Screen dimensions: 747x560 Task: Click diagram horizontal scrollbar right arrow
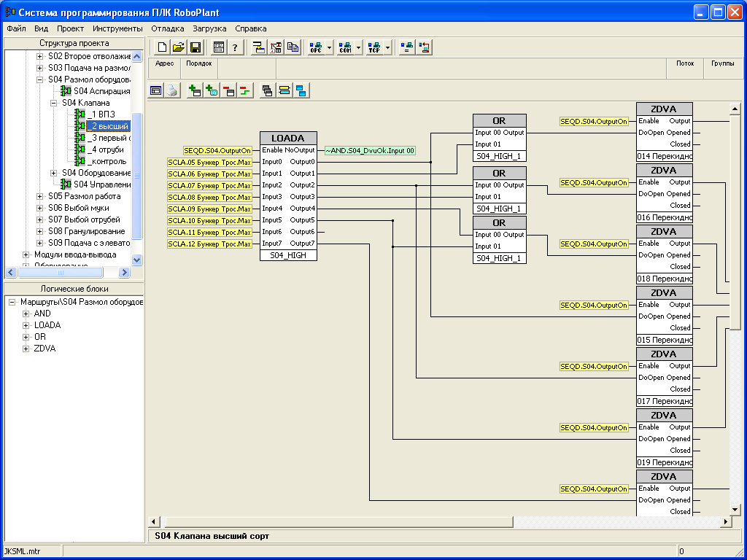point(725,521)
